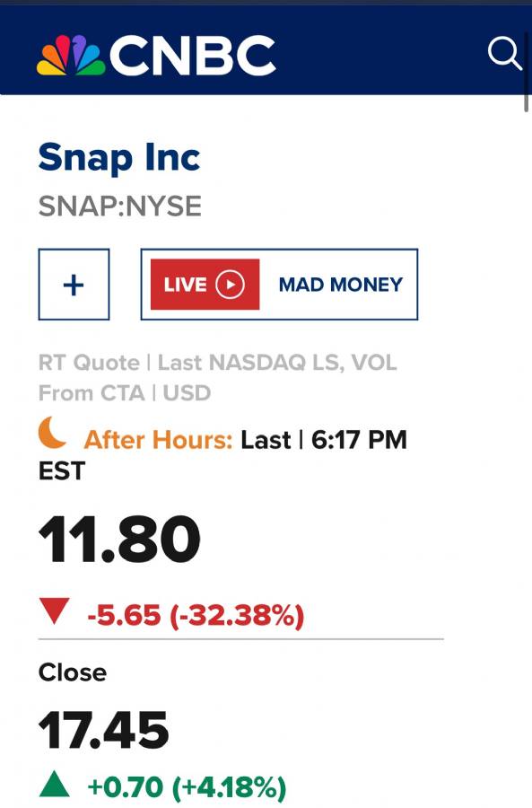Add Snap Inc to watchlist with plus

(74, 285)
